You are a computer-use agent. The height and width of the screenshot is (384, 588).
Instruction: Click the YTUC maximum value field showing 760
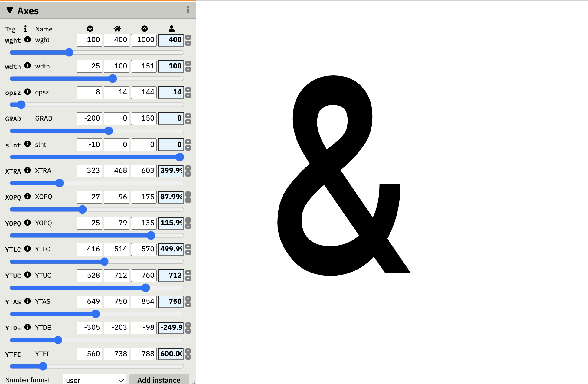144,275
